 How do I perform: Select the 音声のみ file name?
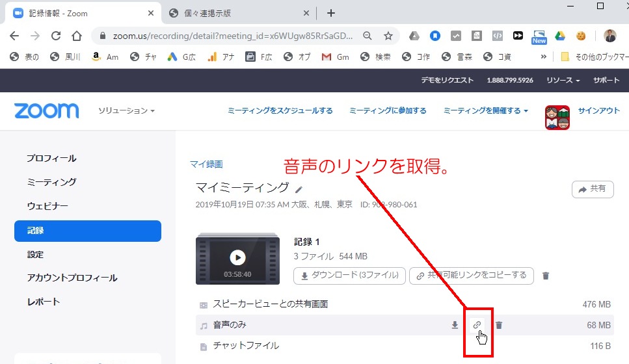point(230,325)
